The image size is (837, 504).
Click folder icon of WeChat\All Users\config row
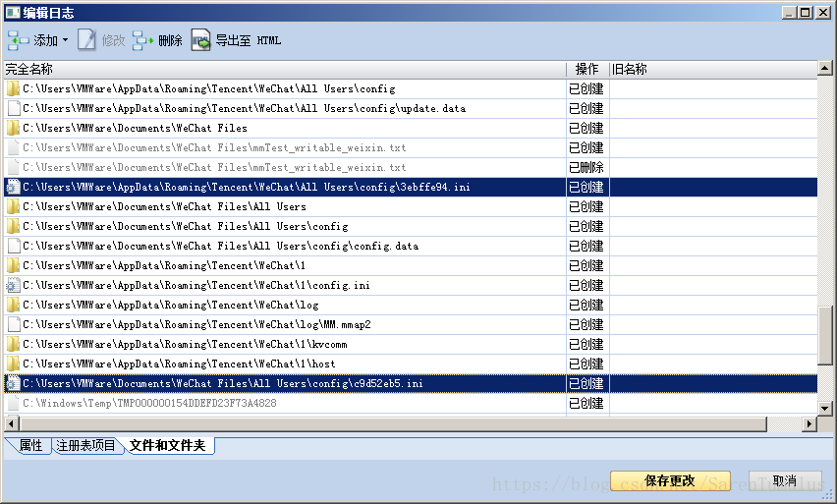click(x=13, y=88)
